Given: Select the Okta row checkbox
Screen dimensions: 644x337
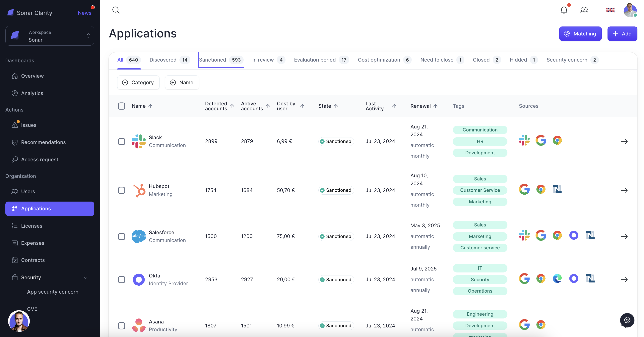Looking at the screenshot, I should [x=121, y=279].
